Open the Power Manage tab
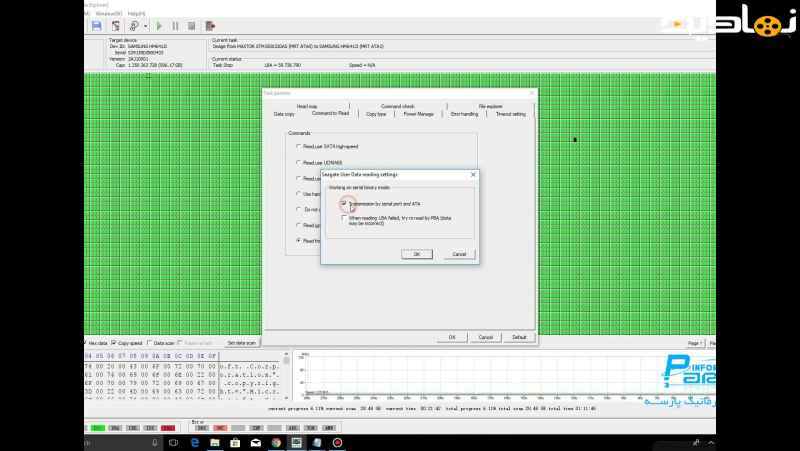The height and width of the screenshot is (451, 800). pyautogui.click(x=418, y=114)
